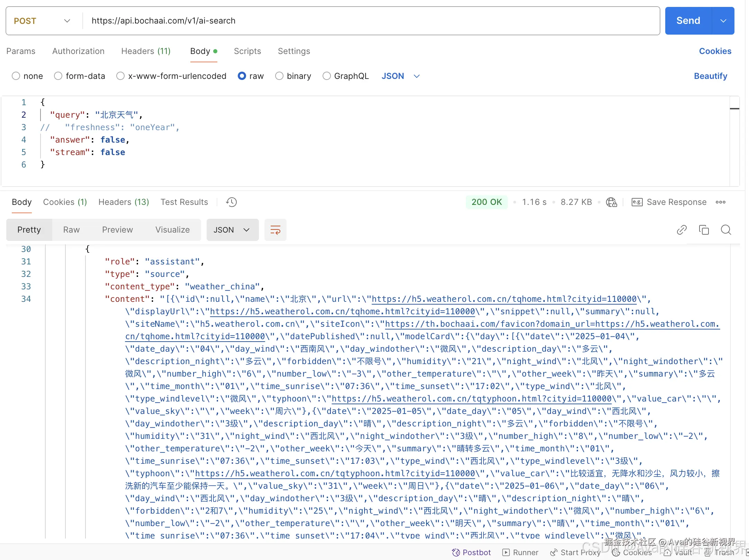Click the response history clock icon
This screenshot has height=560, width=749.
point(231,202)
